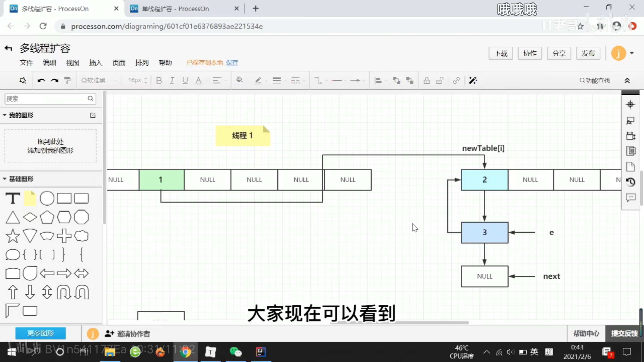644x362 pixels.
Task: Open the user avatar dropdown arrow
Action: click(x=632, y=53)
